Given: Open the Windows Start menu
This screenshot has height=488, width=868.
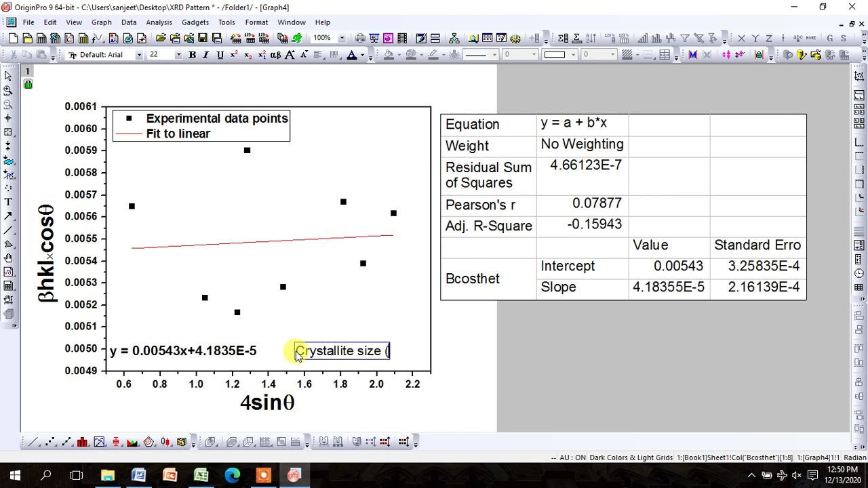Looking at the screenshot, I should pos(15,475).
